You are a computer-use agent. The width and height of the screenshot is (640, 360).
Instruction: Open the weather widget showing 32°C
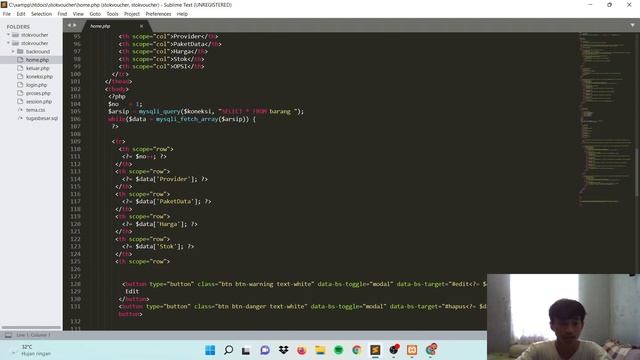pos(31,350)
